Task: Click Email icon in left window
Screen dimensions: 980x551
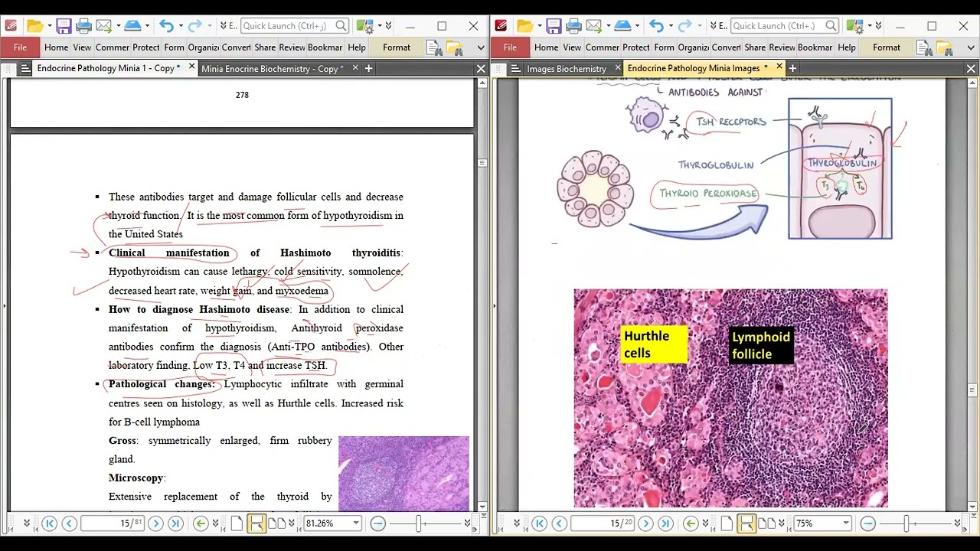Action: (x=103, y=26)
